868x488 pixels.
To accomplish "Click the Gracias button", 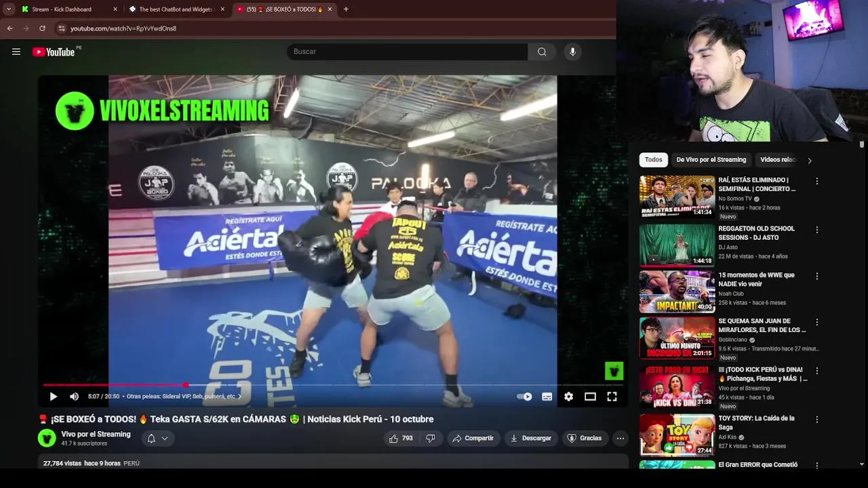I will 585,438.
